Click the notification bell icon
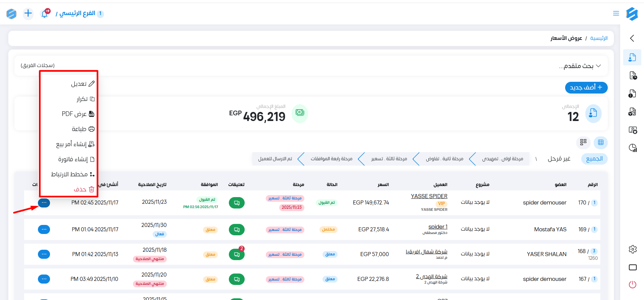The height and width of the screenshot is (300, 644). 45,14
